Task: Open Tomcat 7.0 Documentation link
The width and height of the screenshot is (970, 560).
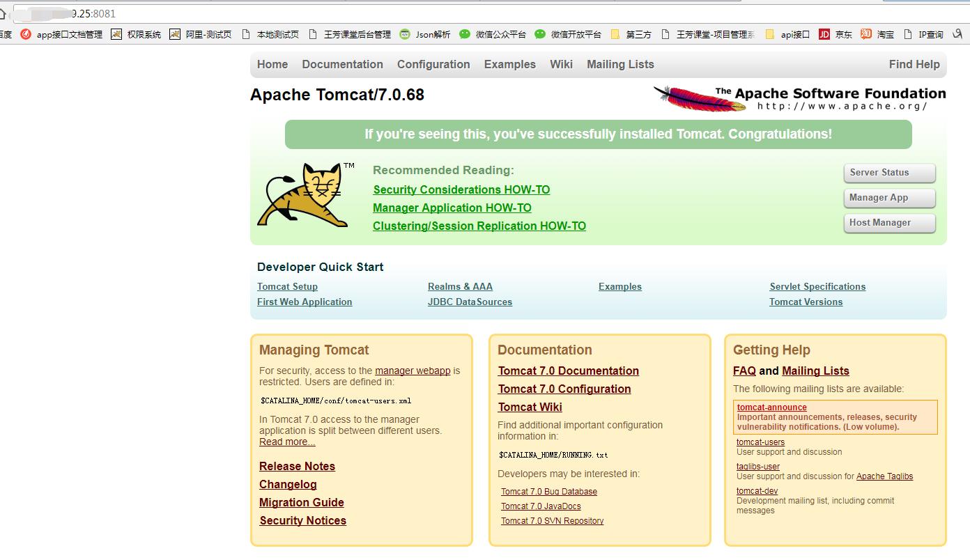Action: point(569,371)
